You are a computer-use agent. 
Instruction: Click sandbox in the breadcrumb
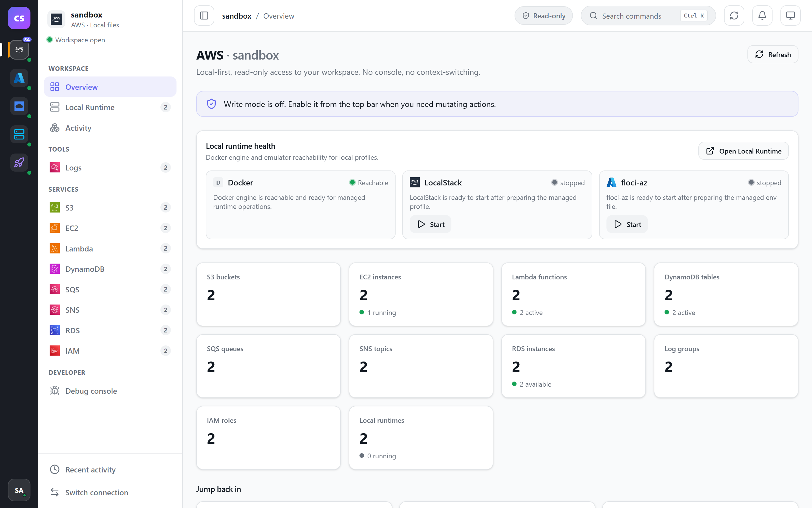pyautogui.click(x=237, y=16)
